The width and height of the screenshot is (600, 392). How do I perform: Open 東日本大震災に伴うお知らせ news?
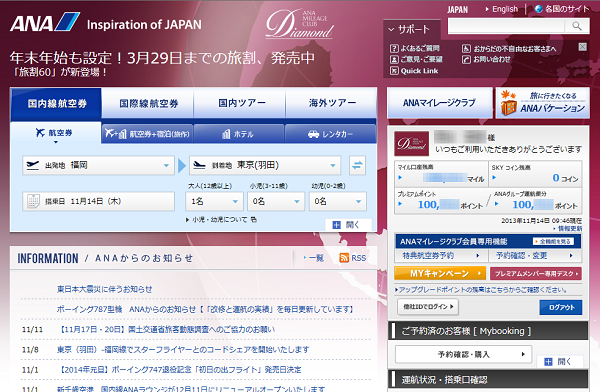click(104, 289)
